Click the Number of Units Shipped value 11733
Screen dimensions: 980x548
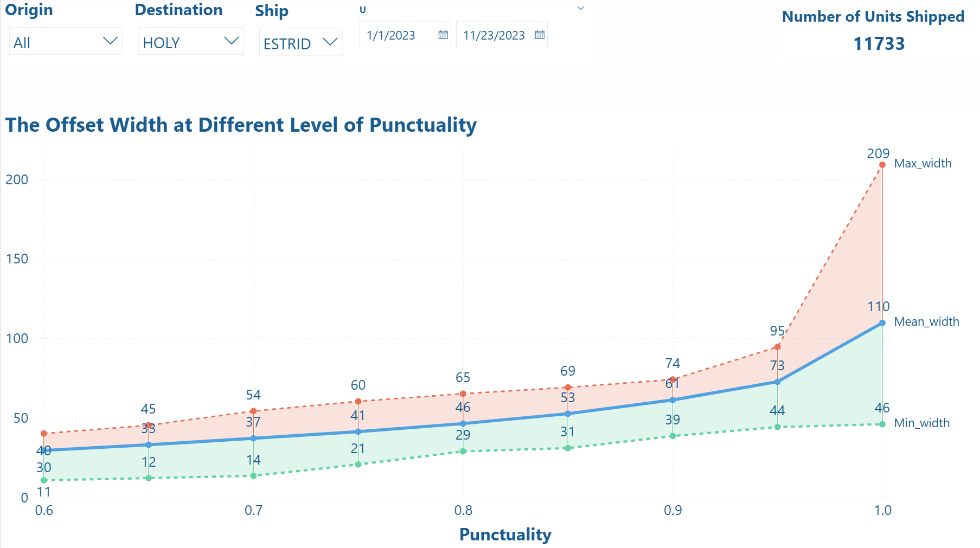[879, 44]
